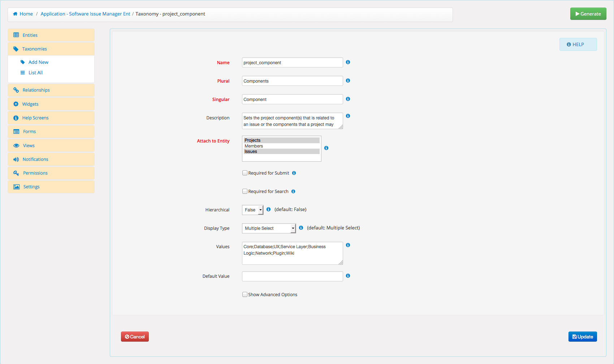
Task: Click inside the Default Value field
Action: (x=292, y=276)
